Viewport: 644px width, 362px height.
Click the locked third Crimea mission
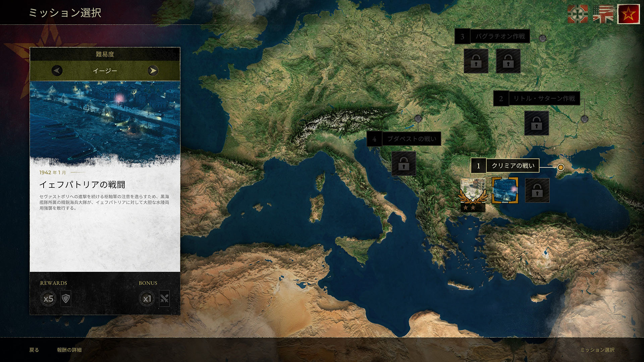537,190
